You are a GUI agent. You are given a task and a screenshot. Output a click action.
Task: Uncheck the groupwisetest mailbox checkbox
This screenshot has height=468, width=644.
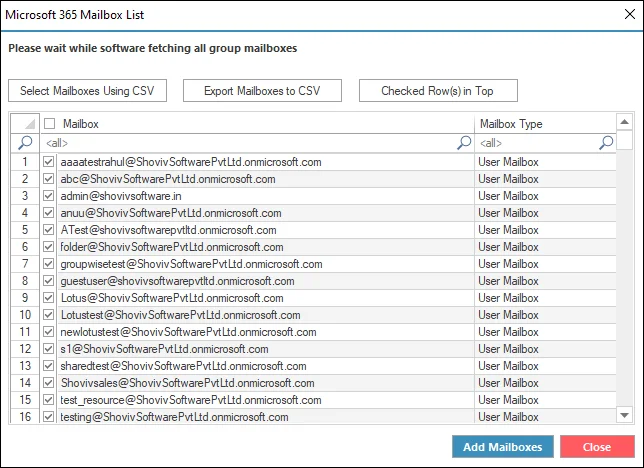click(x=48, y=264)
